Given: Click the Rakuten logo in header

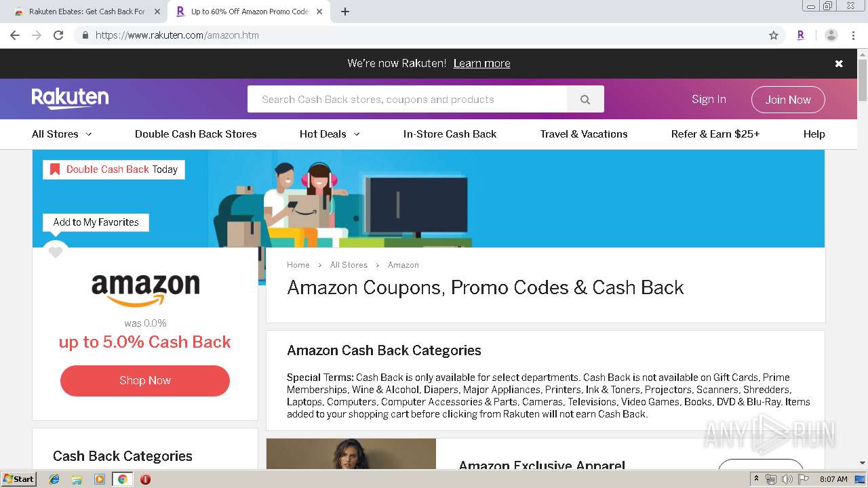Looking at the screenshot, I should click(70, 99).
